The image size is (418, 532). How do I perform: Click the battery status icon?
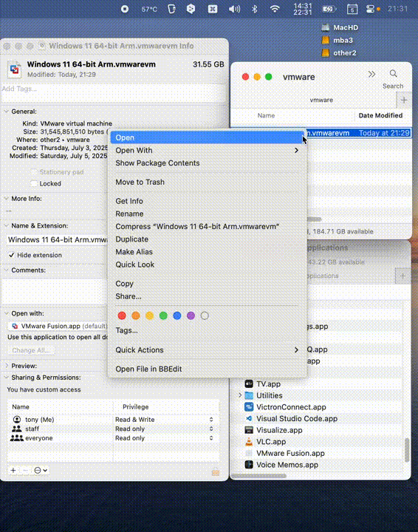329,9
